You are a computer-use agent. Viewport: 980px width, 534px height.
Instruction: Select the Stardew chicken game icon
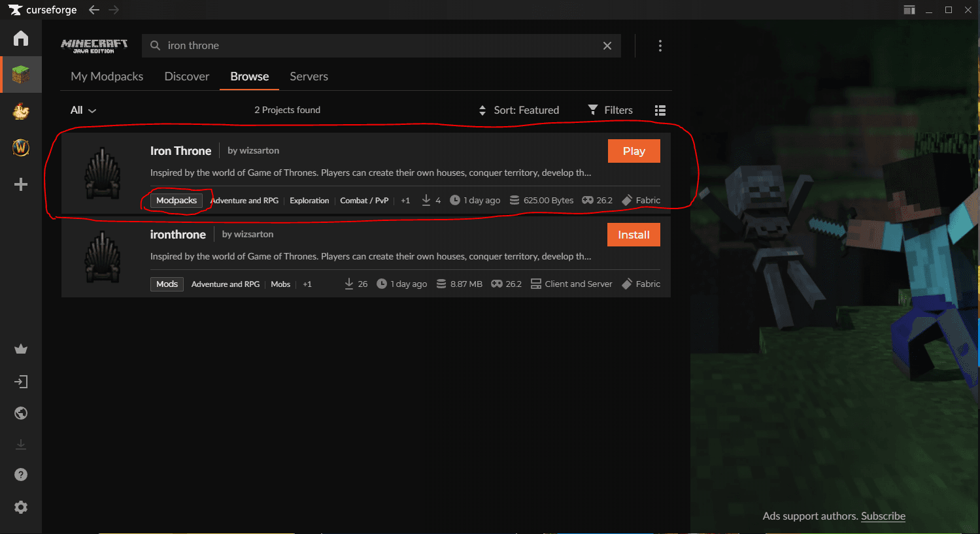21,111
